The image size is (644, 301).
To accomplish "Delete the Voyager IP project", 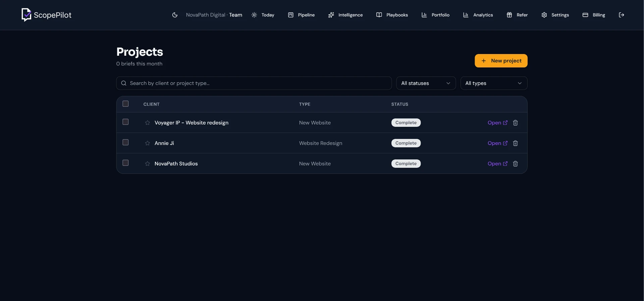I will [516, 123].
